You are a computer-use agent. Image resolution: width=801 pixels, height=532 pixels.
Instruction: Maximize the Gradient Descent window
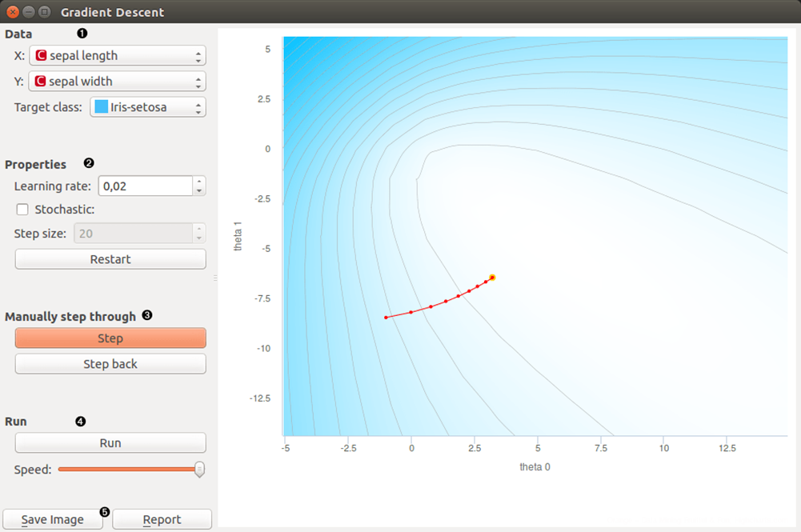tap(45, 12)
